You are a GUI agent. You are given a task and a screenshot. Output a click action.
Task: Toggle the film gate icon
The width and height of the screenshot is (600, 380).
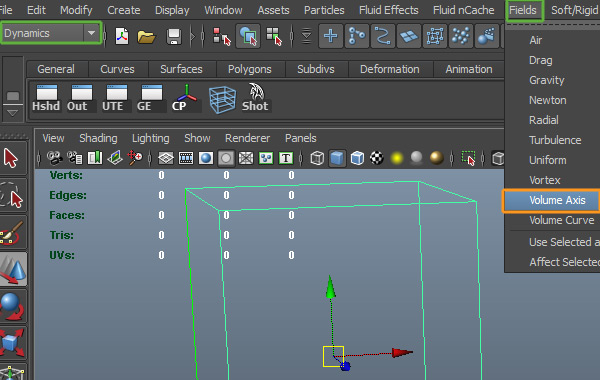tap(186, 158)
